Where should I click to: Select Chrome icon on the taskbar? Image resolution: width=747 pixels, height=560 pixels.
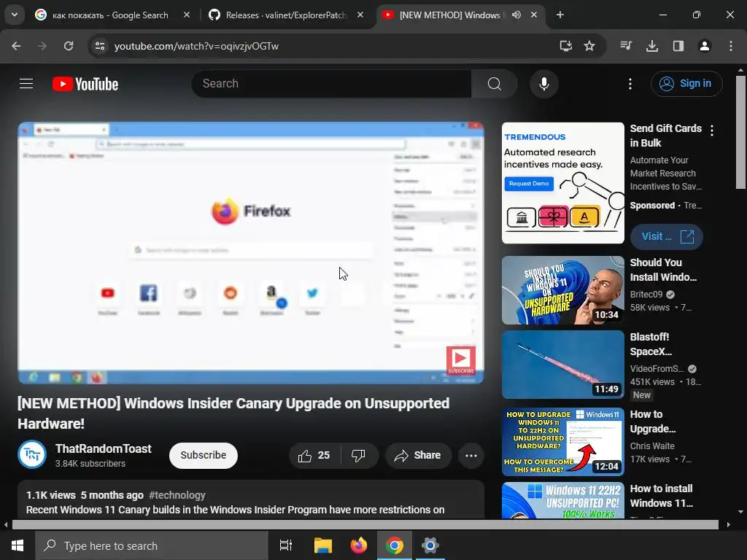pos(395,545)
